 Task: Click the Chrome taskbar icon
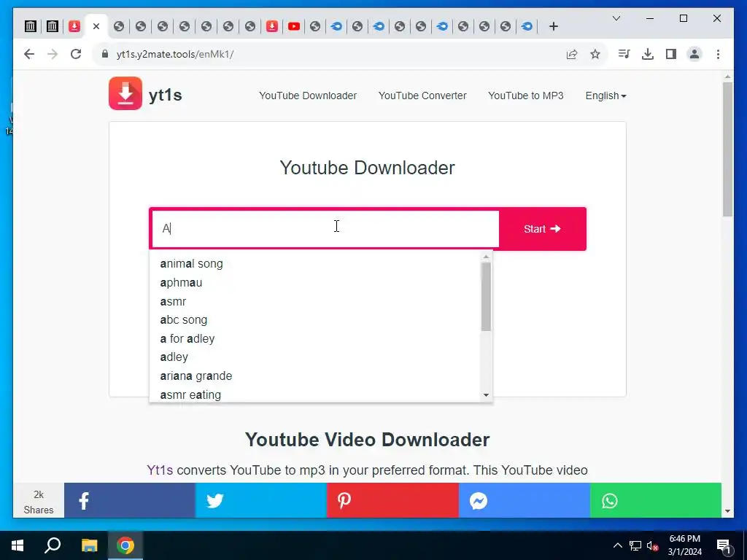pos(125,545)
